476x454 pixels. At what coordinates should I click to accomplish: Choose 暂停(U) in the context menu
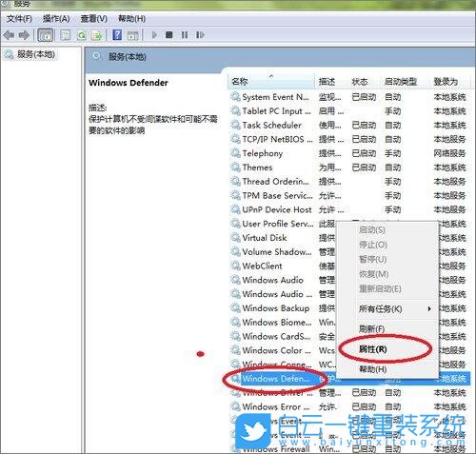click(372, 260)
